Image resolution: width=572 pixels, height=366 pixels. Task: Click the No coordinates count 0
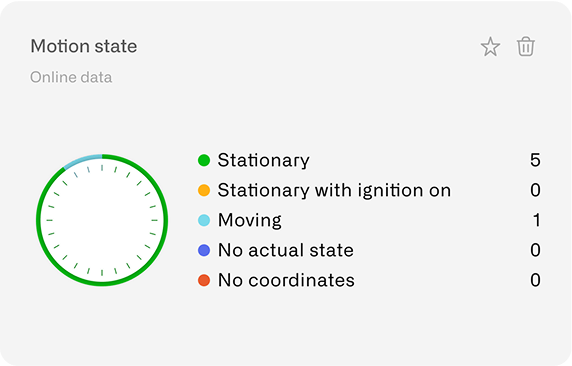pos(535,280)
